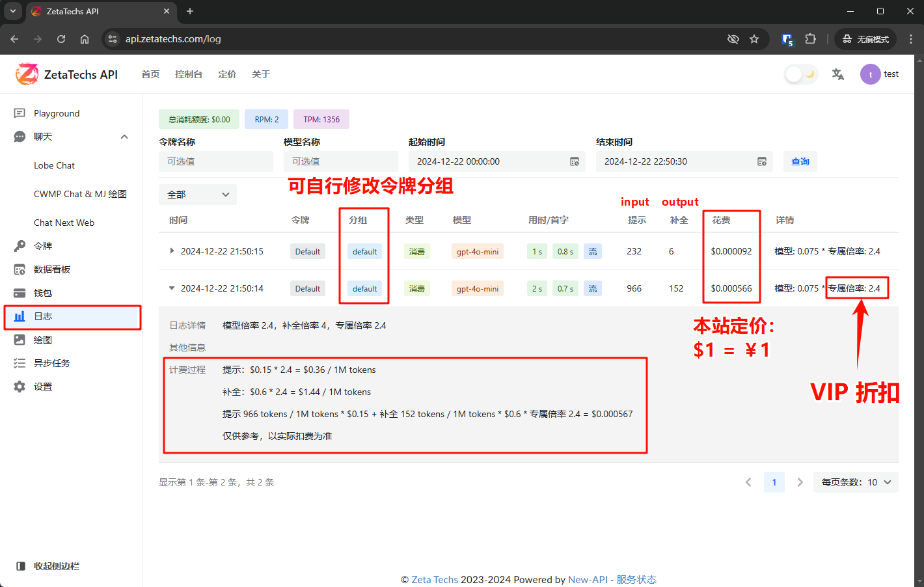The height and width of the screenshot is (587, 924).
Task: Click Default token tag in 21:50:14 row
Action: 308,288
